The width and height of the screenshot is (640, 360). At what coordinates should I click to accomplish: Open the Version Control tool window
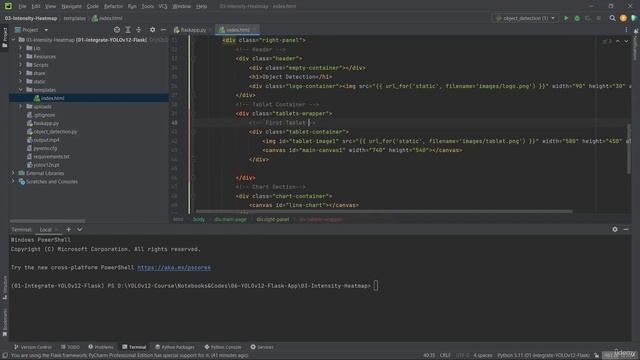coord(33,347)
